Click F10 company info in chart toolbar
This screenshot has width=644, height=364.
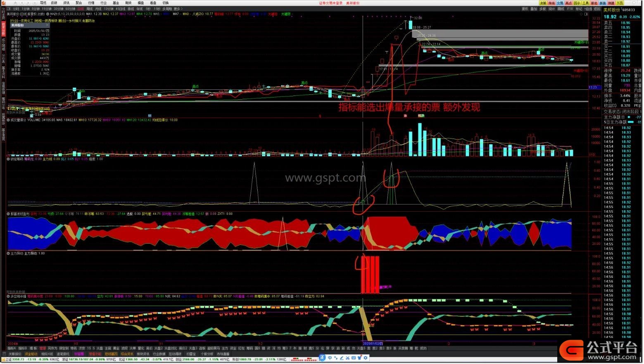pos(570,9)
